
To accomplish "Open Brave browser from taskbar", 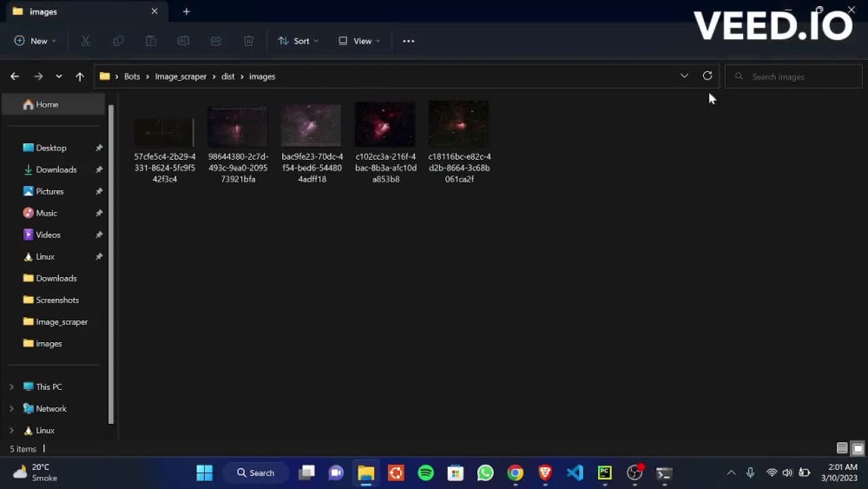I will point(545,472).
